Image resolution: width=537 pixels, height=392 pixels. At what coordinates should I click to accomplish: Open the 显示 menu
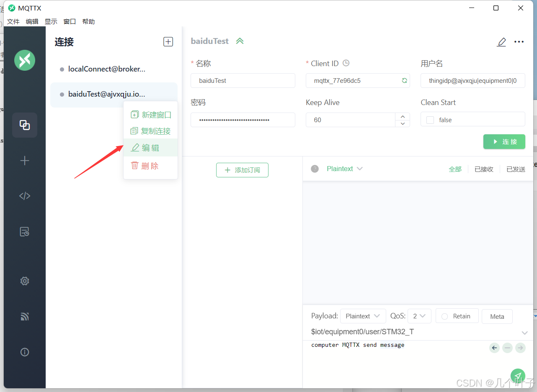coord(51,21)
